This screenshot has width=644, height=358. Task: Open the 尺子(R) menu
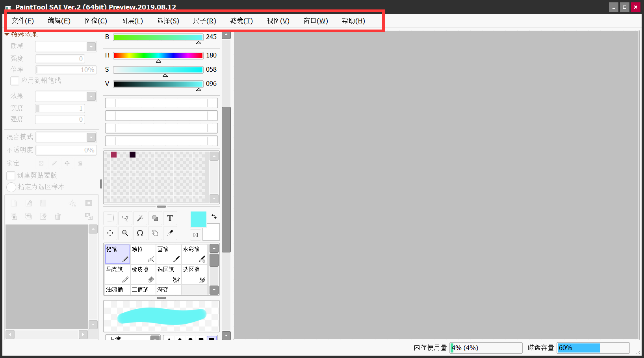tap(205, 21)
